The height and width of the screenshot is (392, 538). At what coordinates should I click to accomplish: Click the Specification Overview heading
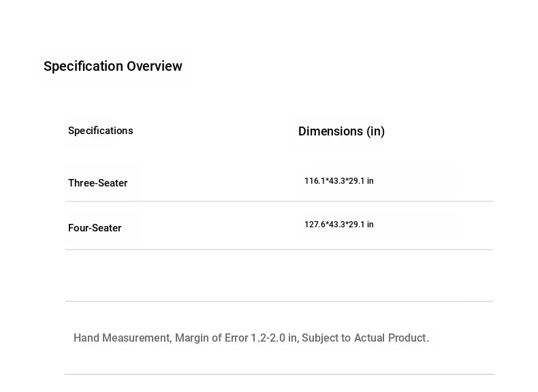[x=113, y=67]
